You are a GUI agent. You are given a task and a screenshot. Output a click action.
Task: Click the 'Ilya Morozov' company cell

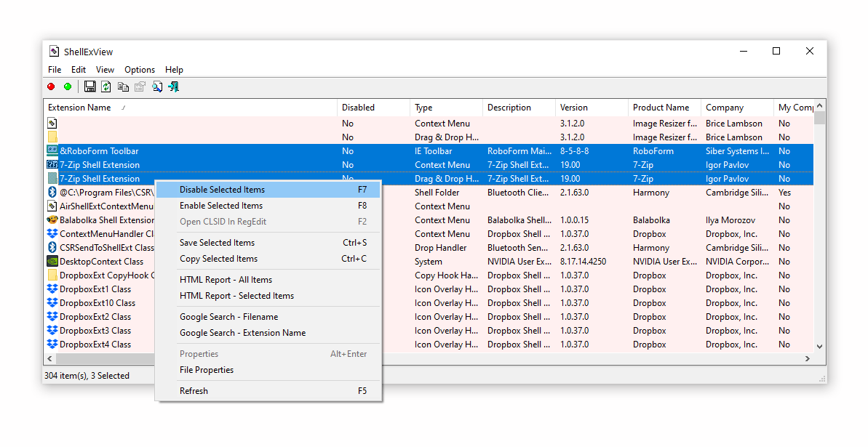[x=730, y=220]
